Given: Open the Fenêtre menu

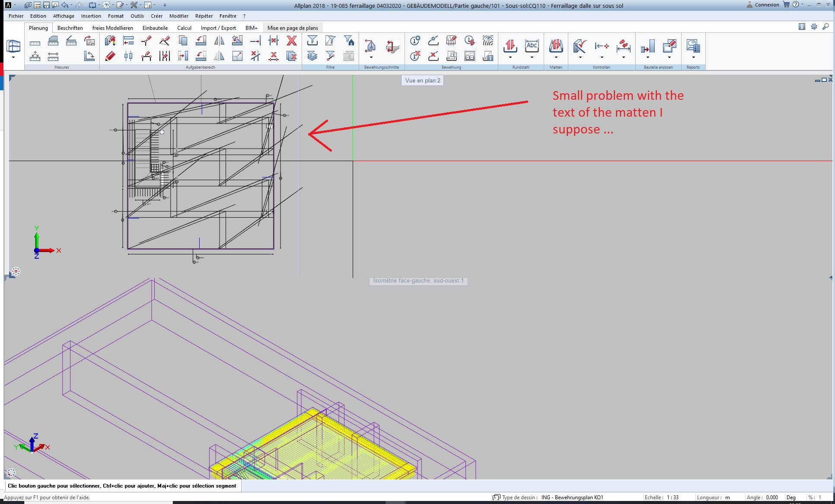Looking at the screenshot, I should 228,16.
